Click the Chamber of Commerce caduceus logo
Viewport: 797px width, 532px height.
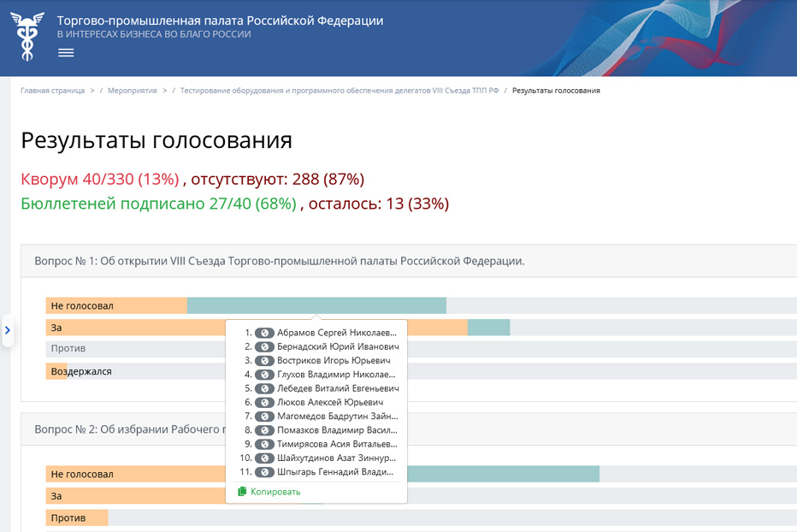[27, 38]
